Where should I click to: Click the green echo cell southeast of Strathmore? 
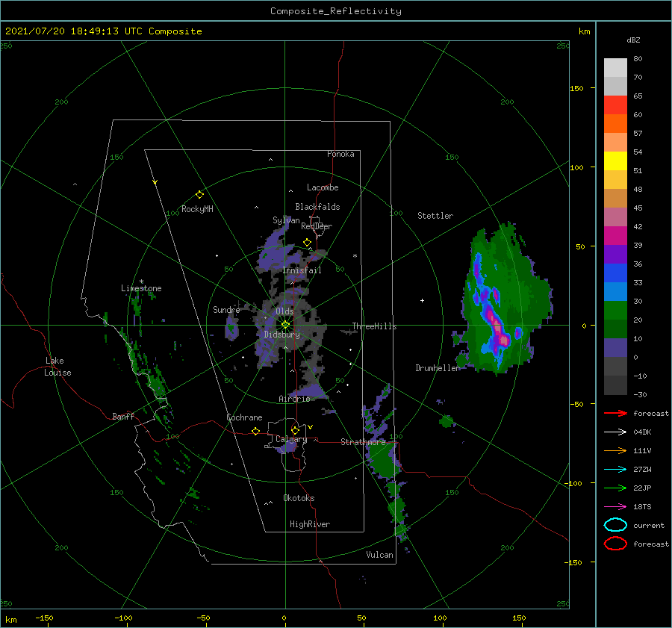384,461
